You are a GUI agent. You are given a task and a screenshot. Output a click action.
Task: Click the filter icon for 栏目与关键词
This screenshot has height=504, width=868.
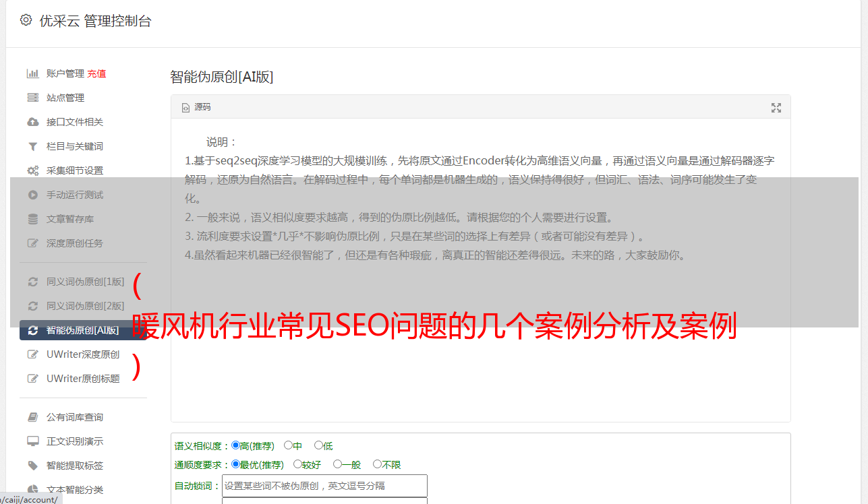coord(32,146)
